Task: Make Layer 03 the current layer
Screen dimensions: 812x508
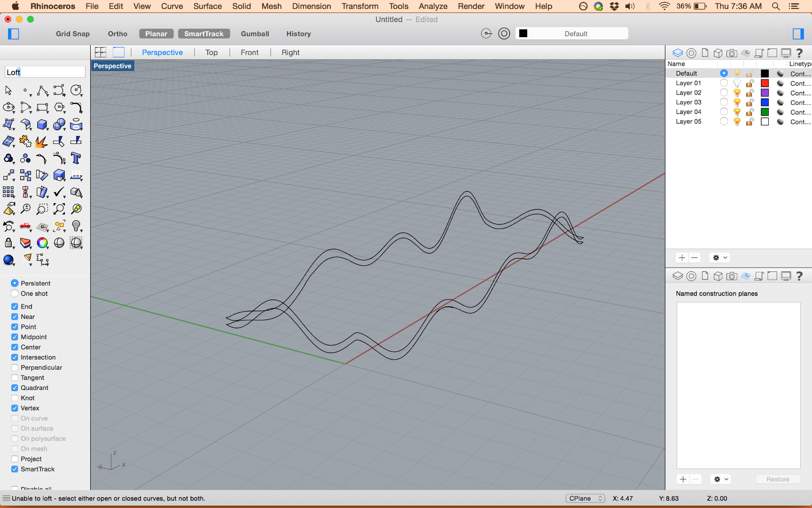Action: click(724, 102)
